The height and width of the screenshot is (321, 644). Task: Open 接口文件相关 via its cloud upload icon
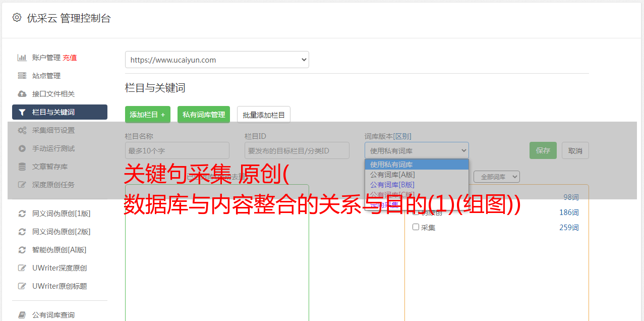[x=22, y=94]
